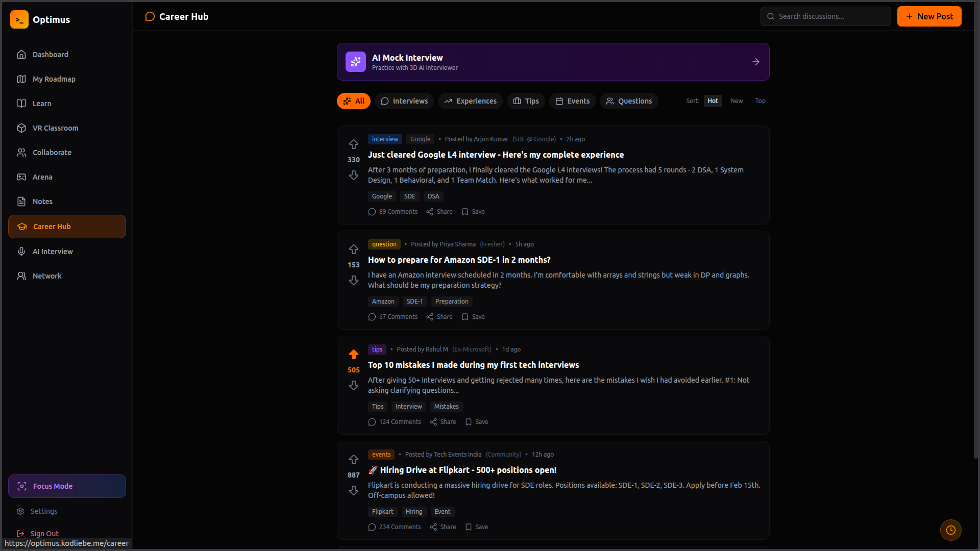Click the page's vertical scrollbar
980x551 pixels.
click(x=975, y=230)
